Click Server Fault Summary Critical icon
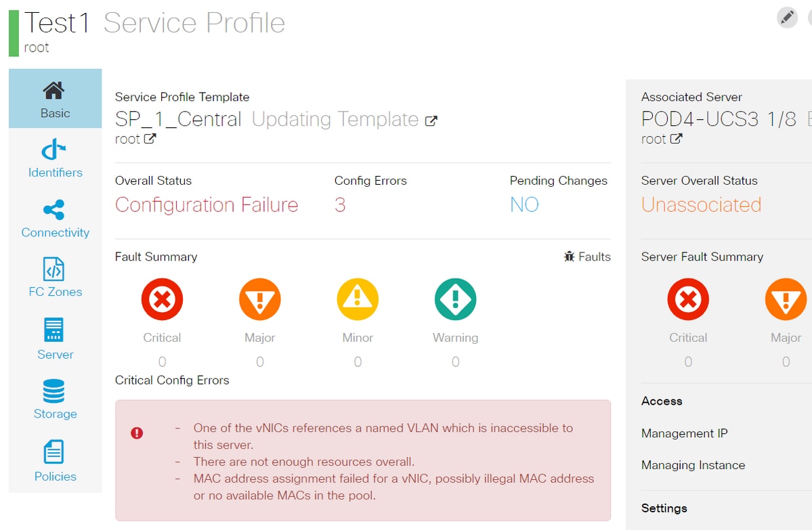The width and height of the screenshot is (812, 530). pyautogui.click(x=688, y=299)
